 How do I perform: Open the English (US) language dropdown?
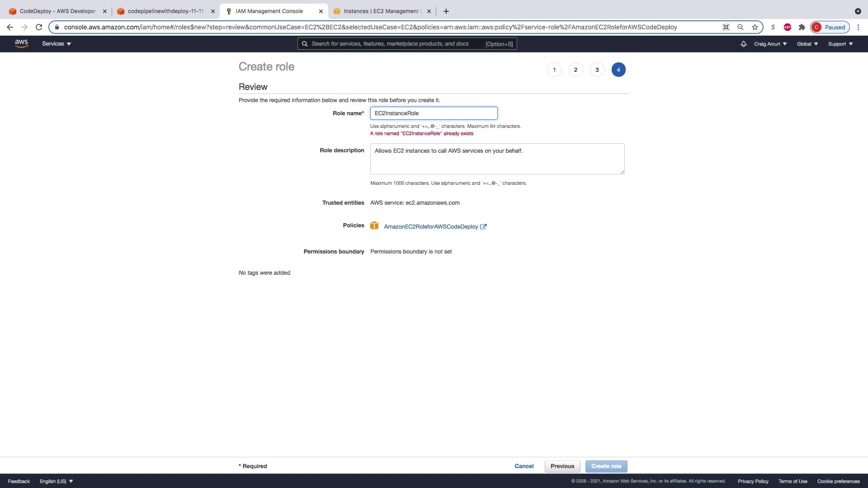pos(56,481)
